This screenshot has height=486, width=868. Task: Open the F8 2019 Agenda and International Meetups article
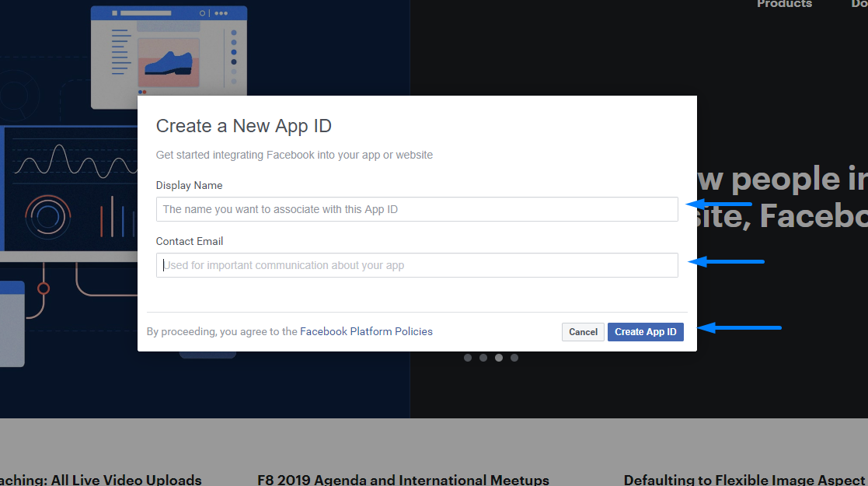pos(403,479)
